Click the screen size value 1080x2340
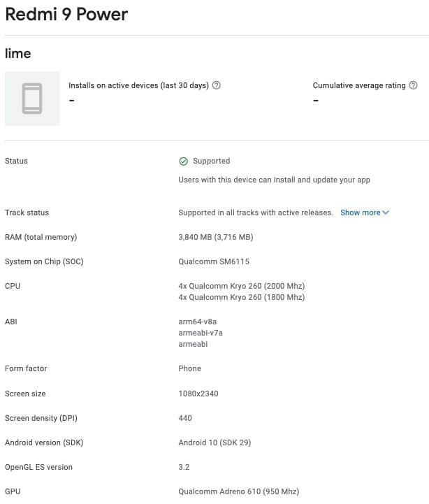 (198, 394)
